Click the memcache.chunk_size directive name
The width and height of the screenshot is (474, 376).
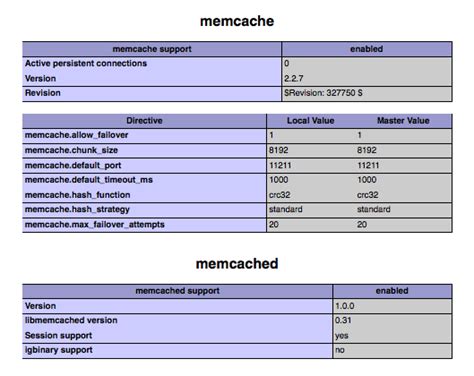(71, 150)
